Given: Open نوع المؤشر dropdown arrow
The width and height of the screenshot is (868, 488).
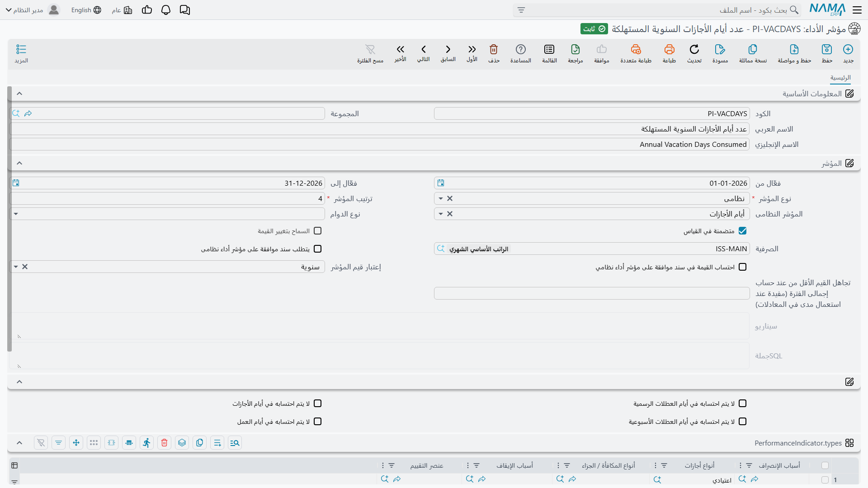Looking at the screenshot, I should tap(440, 198).
